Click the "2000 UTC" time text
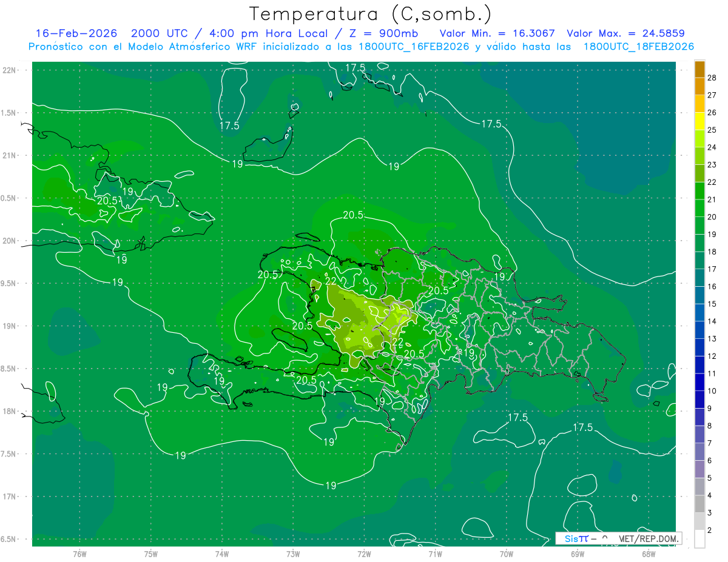728x562 pixels. [x=160, y=33]
